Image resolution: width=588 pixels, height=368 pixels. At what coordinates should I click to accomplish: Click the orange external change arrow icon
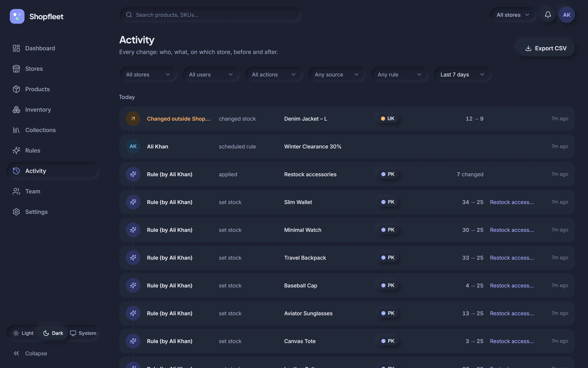pyautogui.click(x=133, y=119)
